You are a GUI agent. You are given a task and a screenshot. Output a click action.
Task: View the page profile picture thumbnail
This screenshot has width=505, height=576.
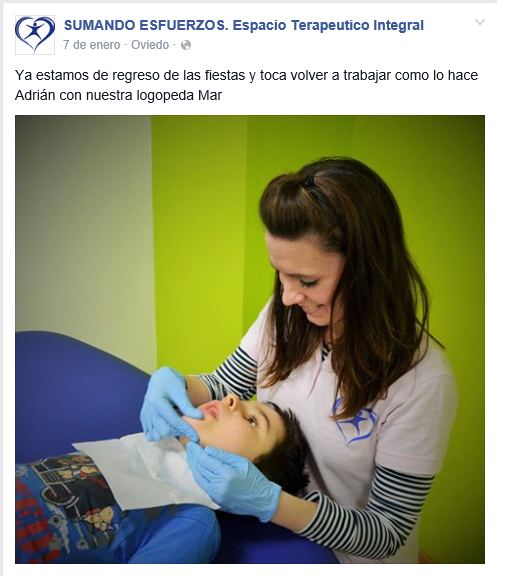[x=35, y=35]
